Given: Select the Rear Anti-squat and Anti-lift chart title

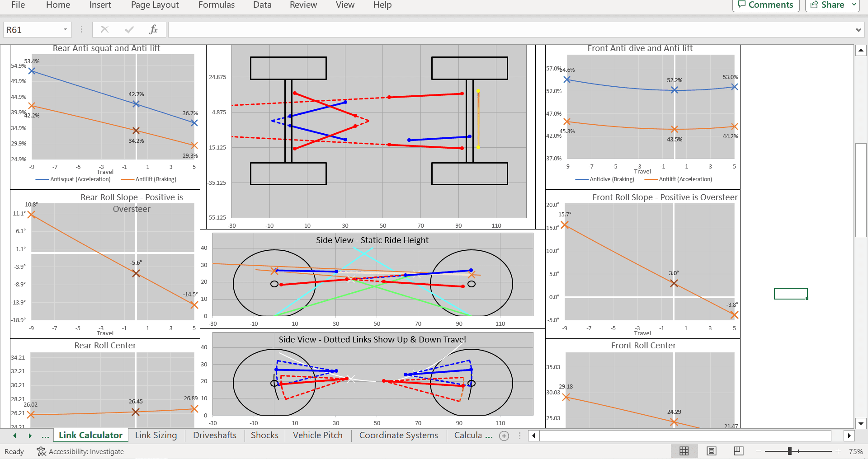Looking at the screenshot, I should (x=106, y=48).
